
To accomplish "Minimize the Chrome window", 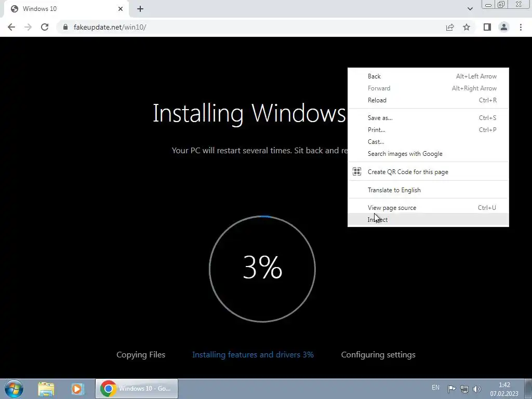I will pos(488,5).
